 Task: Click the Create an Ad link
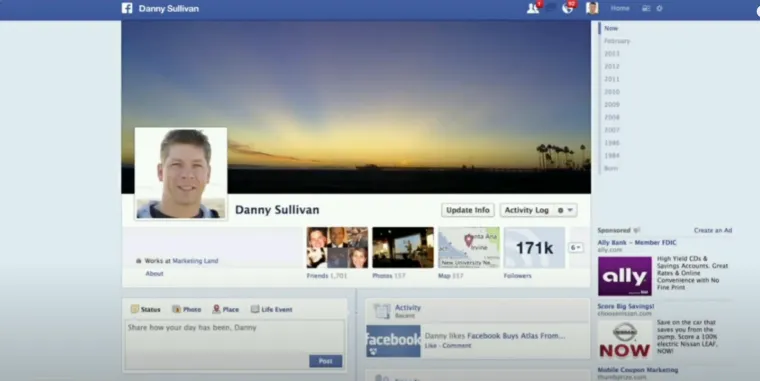(712, 230)
